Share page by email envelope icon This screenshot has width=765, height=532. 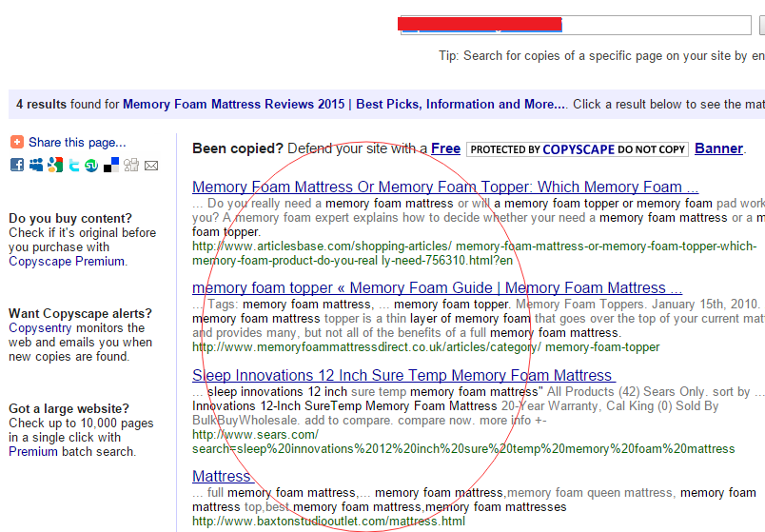(151, 166)
